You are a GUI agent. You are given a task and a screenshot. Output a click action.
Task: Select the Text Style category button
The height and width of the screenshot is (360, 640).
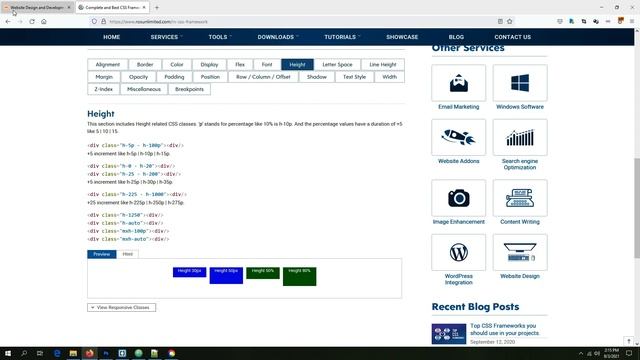click(x=354, y=77)
